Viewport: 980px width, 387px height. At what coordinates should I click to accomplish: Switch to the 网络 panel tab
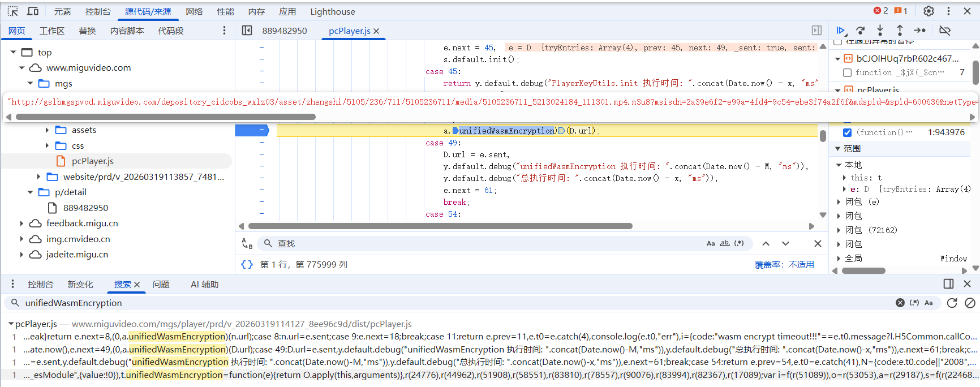click(194, 11)
